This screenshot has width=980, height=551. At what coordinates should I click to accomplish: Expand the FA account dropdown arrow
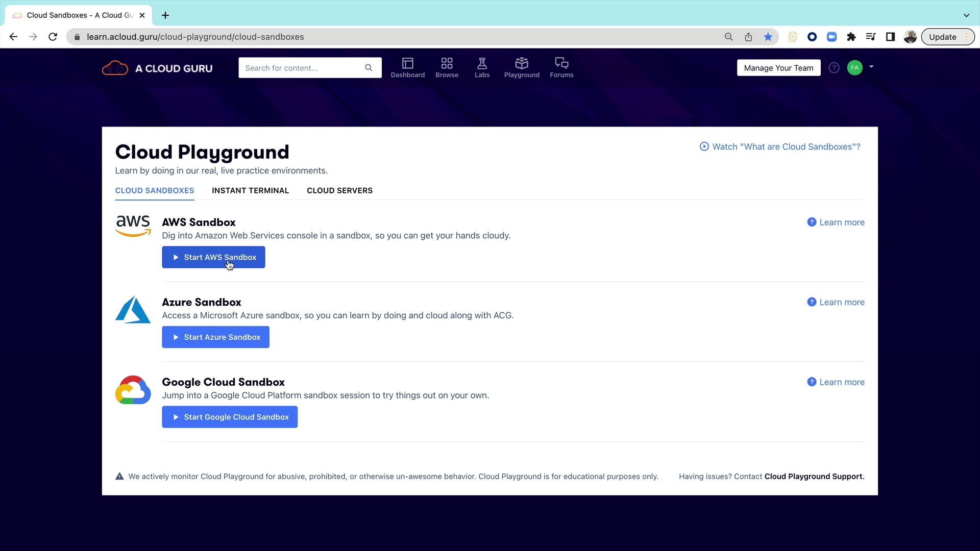(871, 67)
